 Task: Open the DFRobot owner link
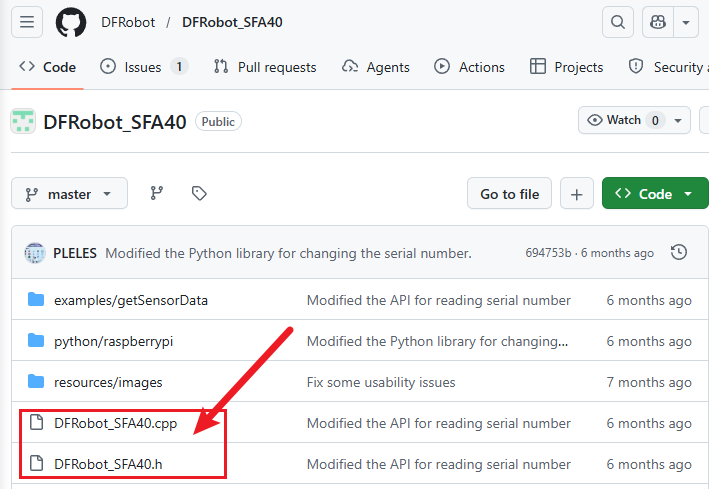(128, 22)
